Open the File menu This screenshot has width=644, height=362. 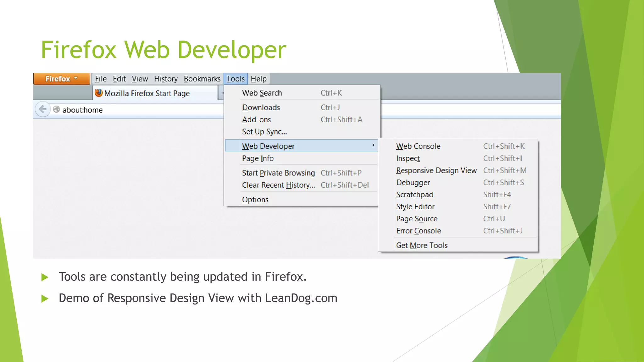pos(101,79)
